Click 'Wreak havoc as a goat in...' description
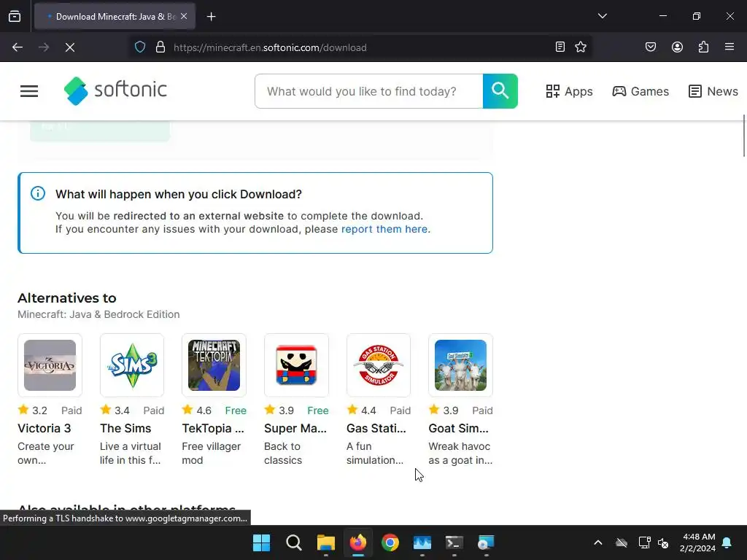747x560 pixels. pos(460,454)
